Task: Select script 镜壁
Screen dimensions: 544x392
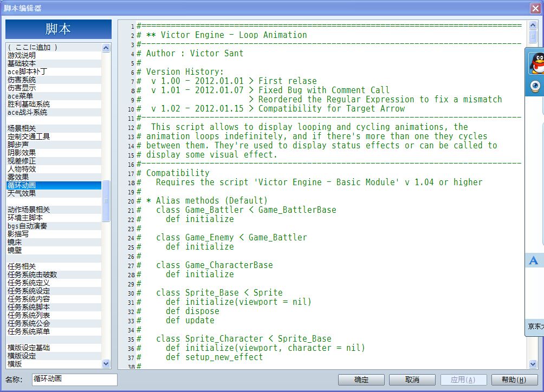Action: (54, 250)
